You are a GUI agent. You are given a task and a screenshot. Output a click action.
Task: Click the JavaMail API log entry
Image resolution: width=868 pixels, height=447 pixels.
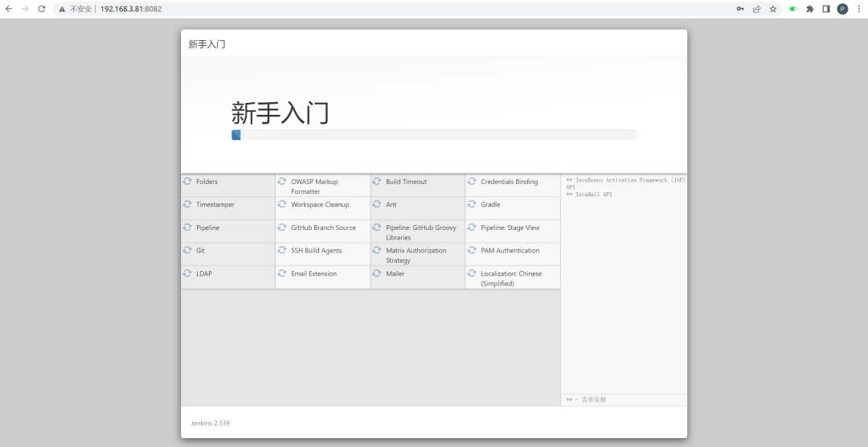pos(592,195)
